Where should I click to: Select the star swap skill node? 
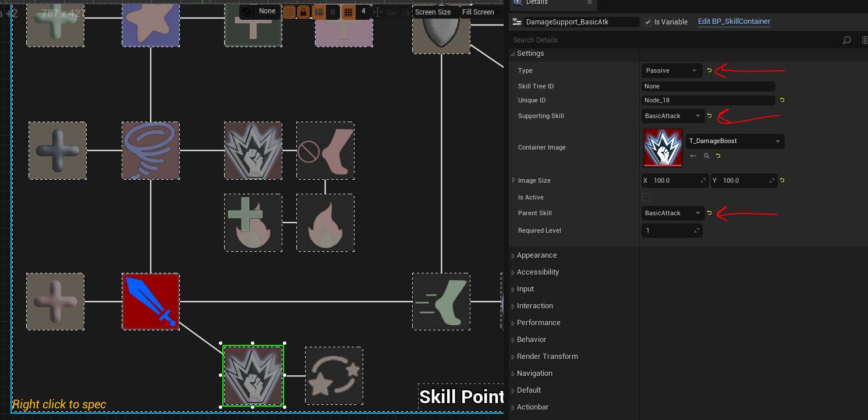[x=334, y=376]
